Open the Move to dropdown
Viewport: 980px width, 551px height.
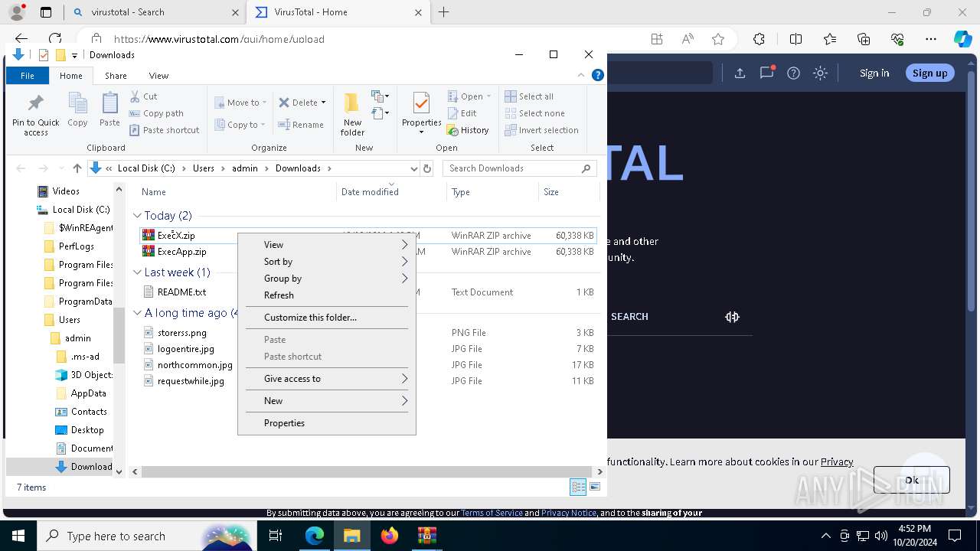tap(240, 103)
